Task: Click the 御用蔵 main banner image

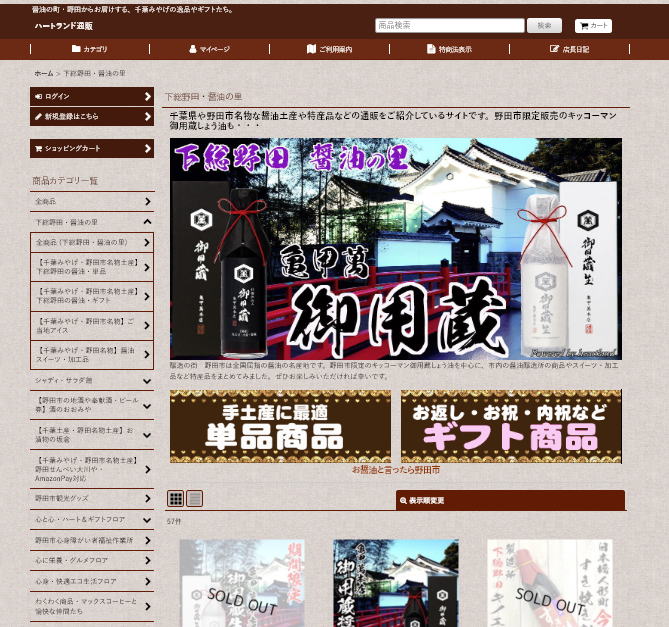Action: point(396,249)
